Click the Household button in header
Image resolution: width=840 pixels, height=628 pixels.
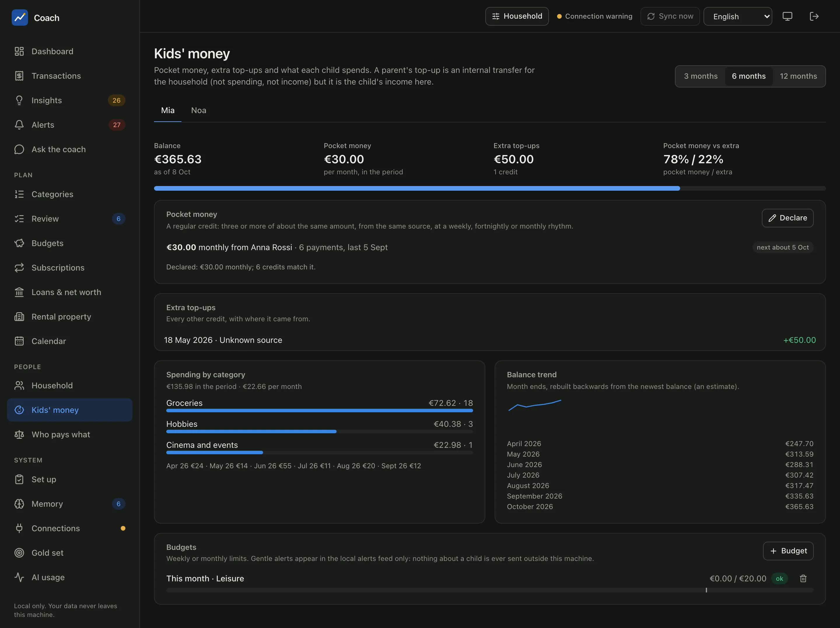coord(517,16)
